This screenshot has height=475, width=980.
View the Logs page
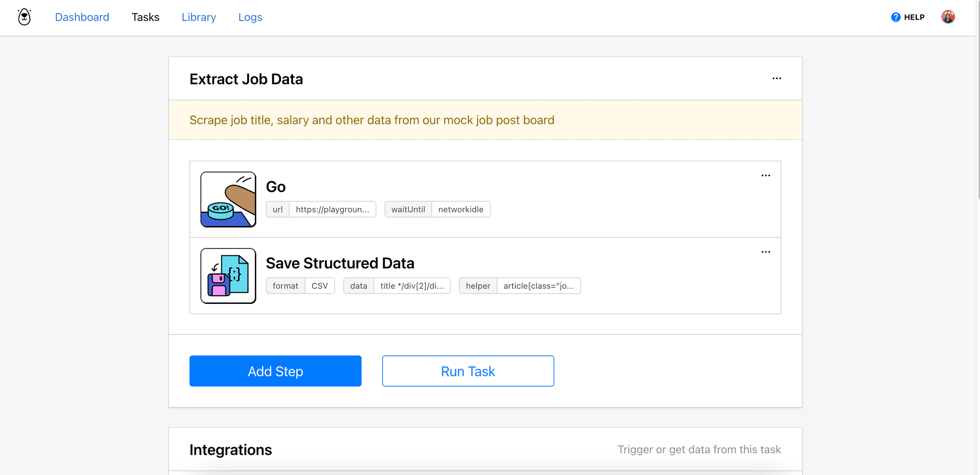click(250, 17)
